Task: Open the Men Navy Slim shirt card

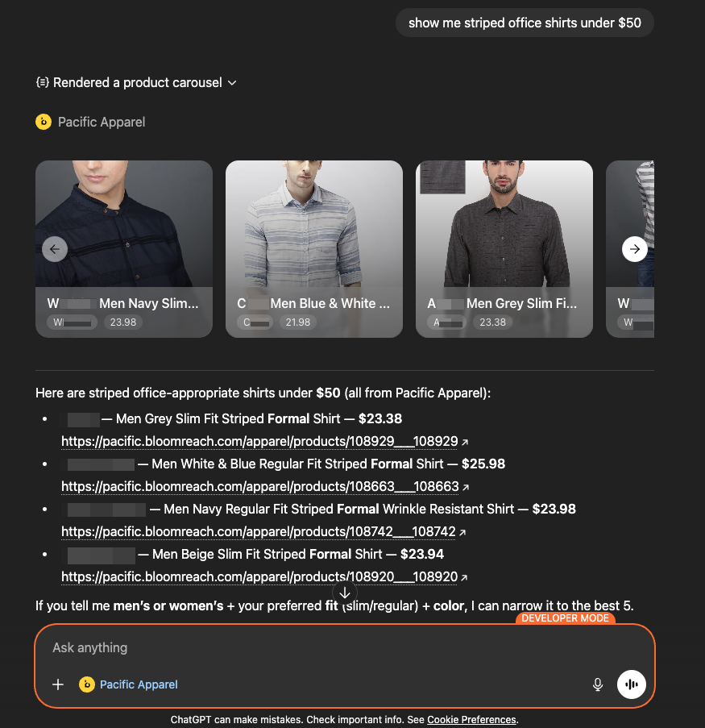Action: pyautogui.click(x=124, y=249)
